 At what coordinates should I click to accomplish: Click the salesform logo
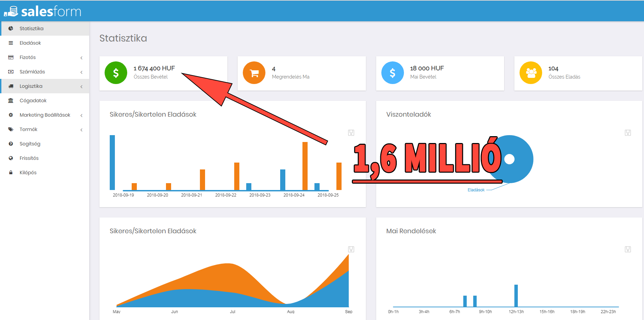43,11
